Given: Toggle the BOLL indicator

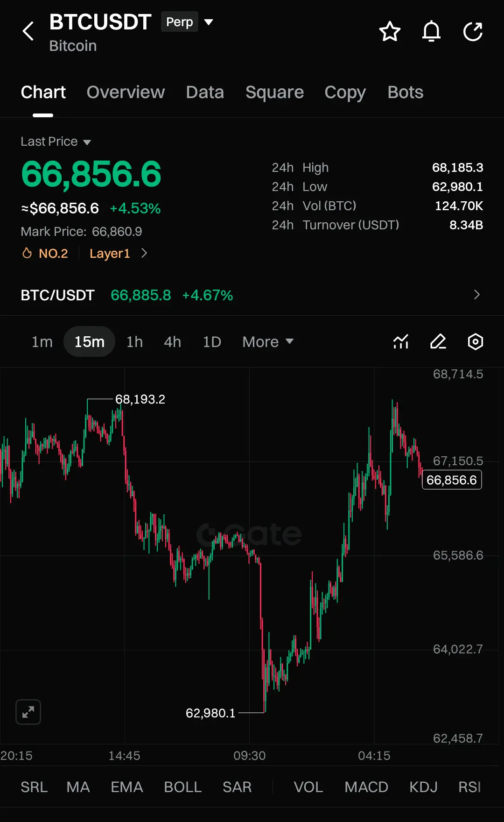Looking at the screenshot, I should click(182, 787).
